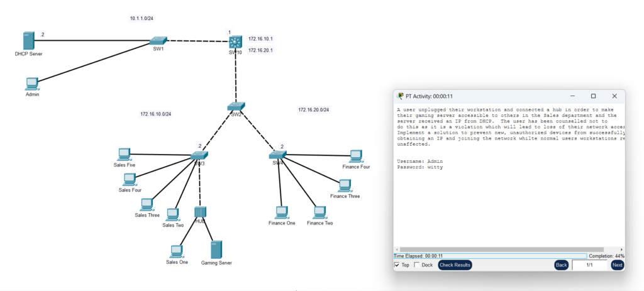
Task: Click the page number field 1/1
Action: point(589,265)
